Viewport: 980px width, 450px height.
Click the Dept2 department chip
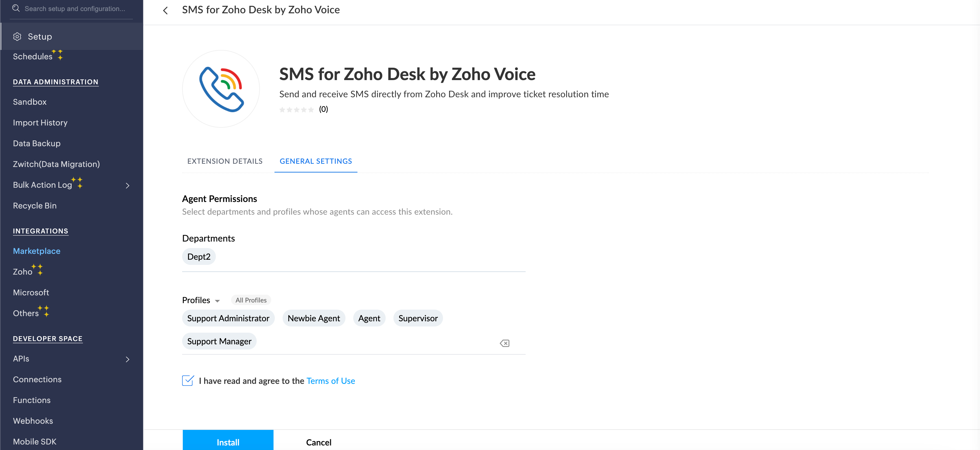pos(199,256)
